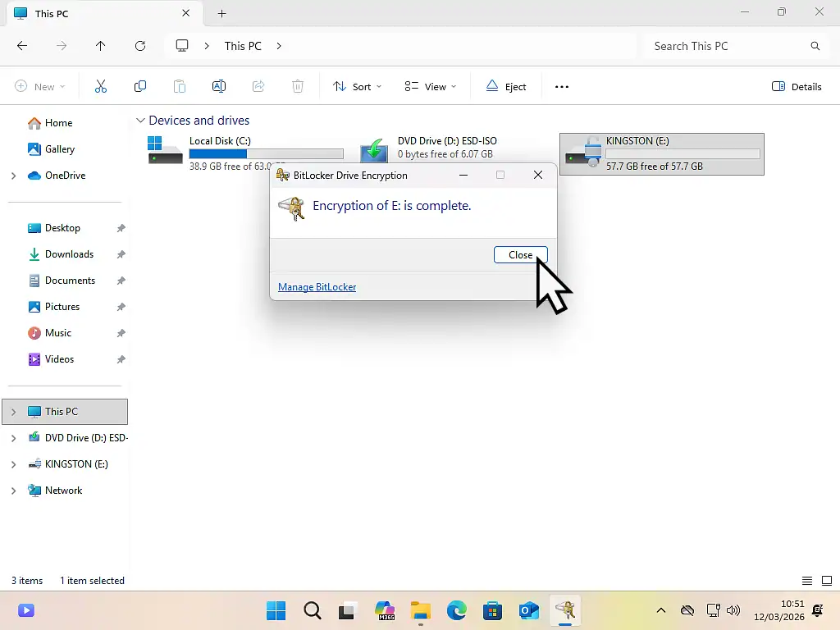Click the Close button in BitLocker dialog
840x630 pixels.
[520, 254]
